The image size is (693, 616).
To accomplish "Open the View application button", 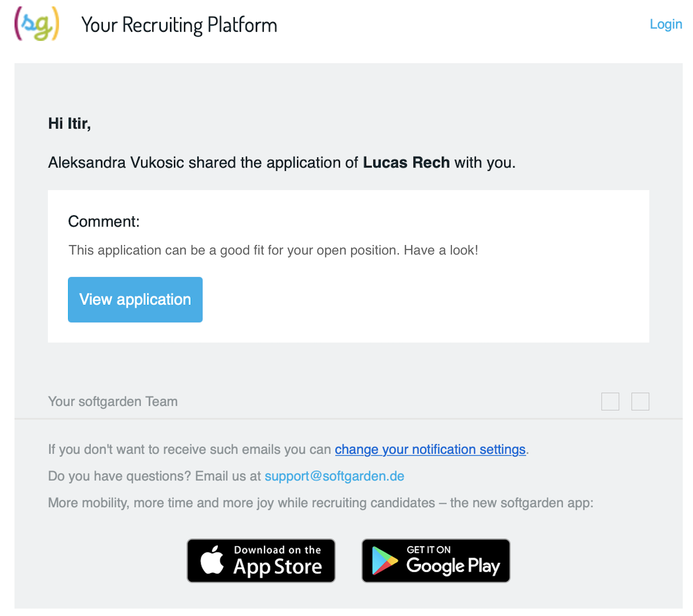I will [135, 299].
